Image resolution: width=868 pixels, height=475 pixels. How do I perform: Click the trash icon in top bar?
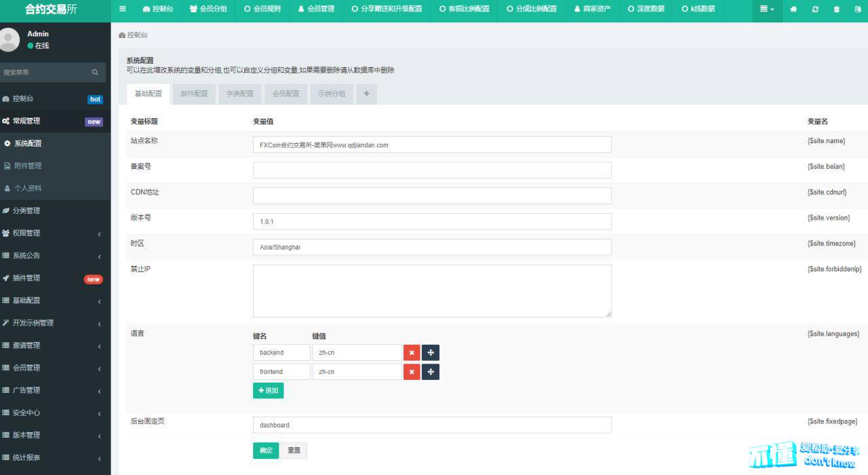coord(836,9)
